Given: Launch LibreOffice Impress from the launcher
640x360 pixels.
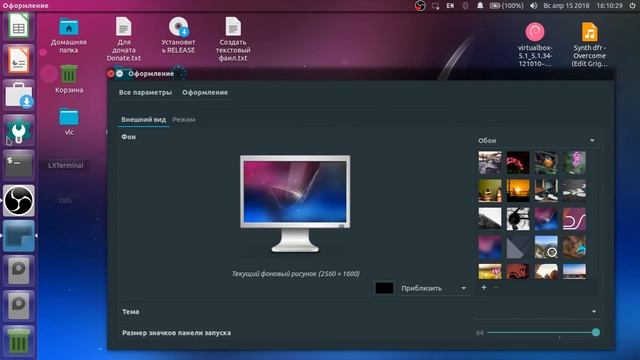Looking at the screenshot, I should click(19, 60).
